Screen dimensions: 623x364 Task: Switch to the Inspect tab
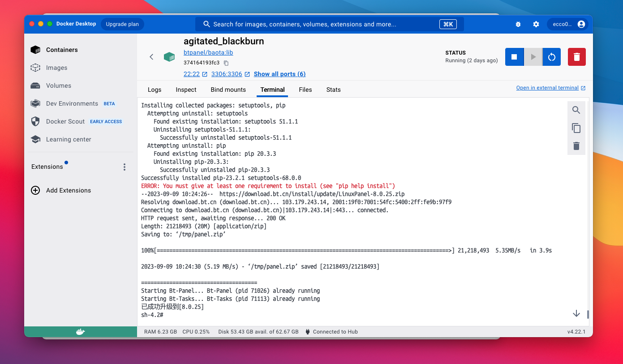tap(186, 90)
